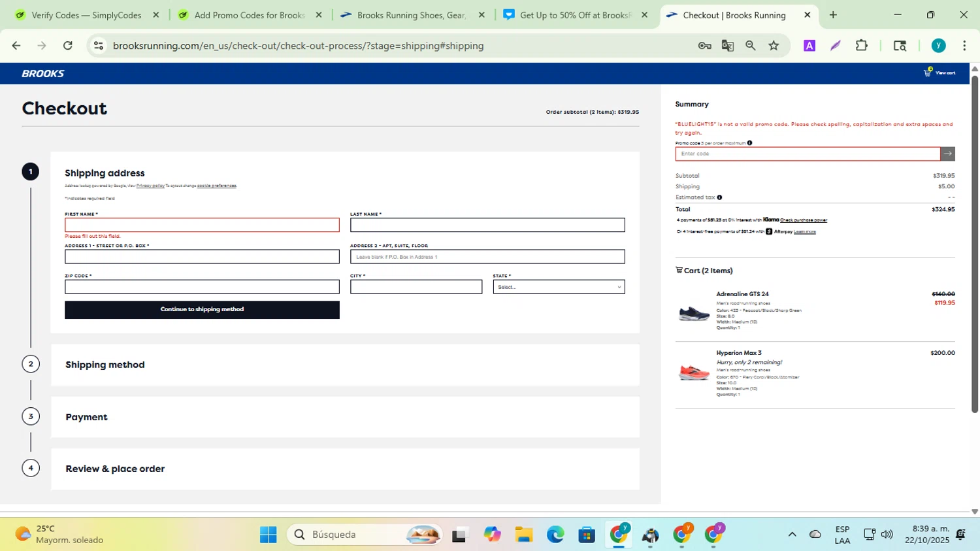Click the page vertical scrollbar
Image resolution: width=980 pixels, height=551 pixels.
point(974,245)
